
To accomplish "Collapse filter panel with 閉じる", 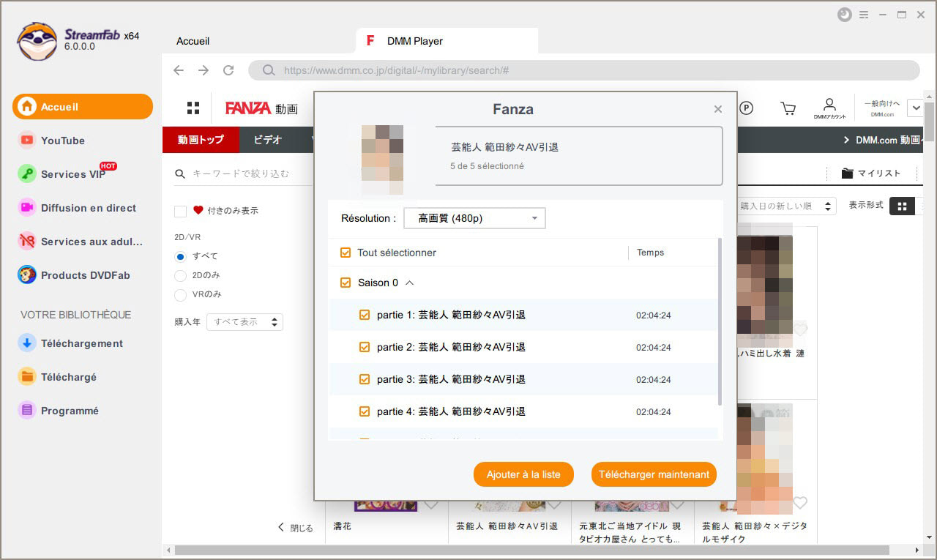I will pos(295,528).
